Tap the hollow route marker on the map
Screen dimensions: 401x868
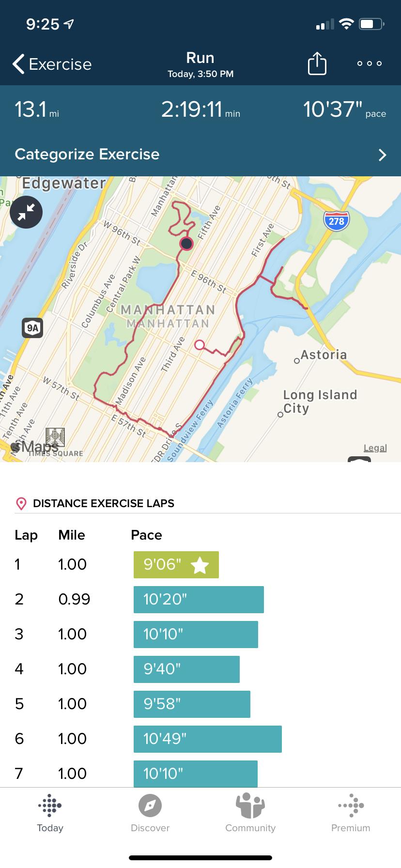coord(199,345)
